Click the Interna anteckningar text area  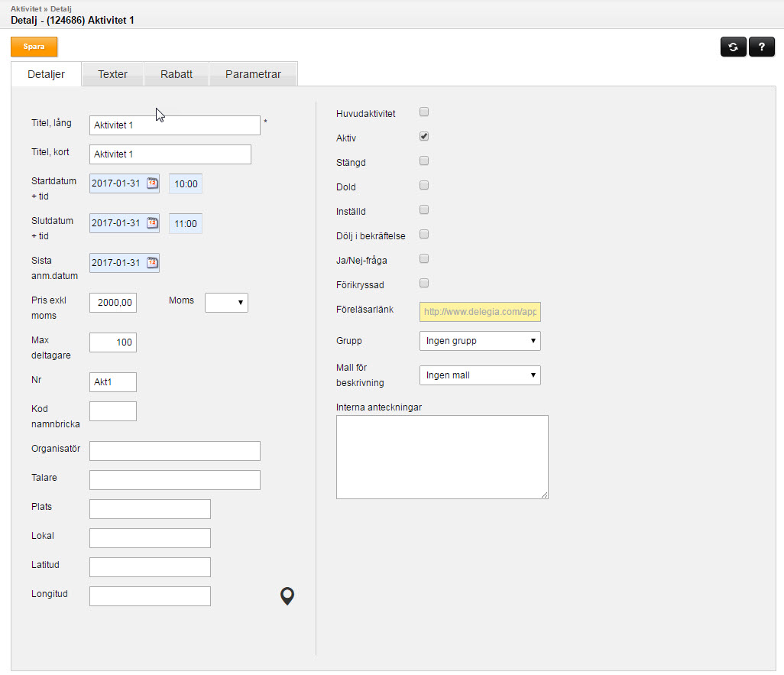point(442,457)
